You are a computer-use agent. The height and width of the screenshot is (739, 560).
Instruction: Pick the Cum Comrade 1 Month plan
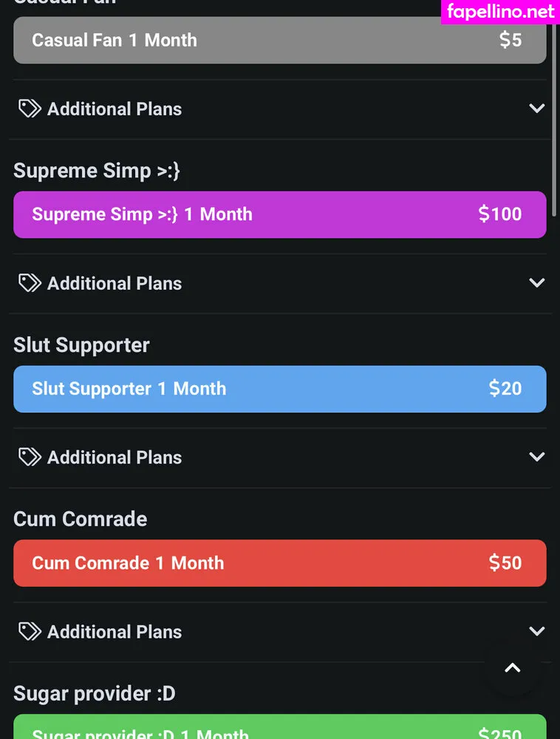coord(279,563)
